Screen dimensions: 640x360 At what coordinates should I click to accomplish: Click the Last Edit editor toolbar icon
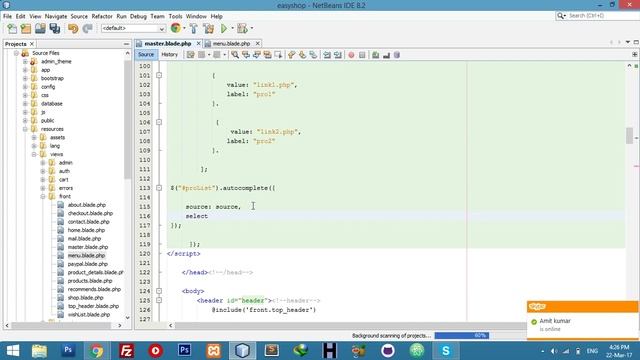(x=191, y=55)
